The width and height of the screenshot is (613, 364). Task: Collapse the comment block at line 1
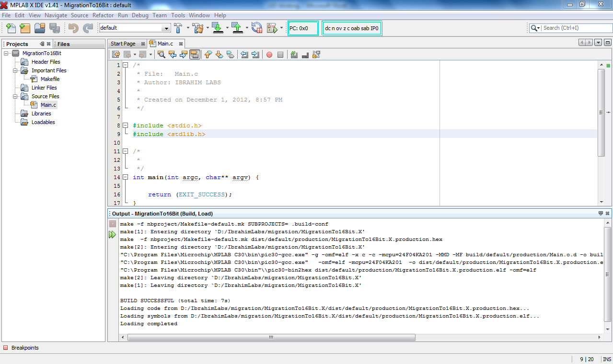[x=126, y=65]
